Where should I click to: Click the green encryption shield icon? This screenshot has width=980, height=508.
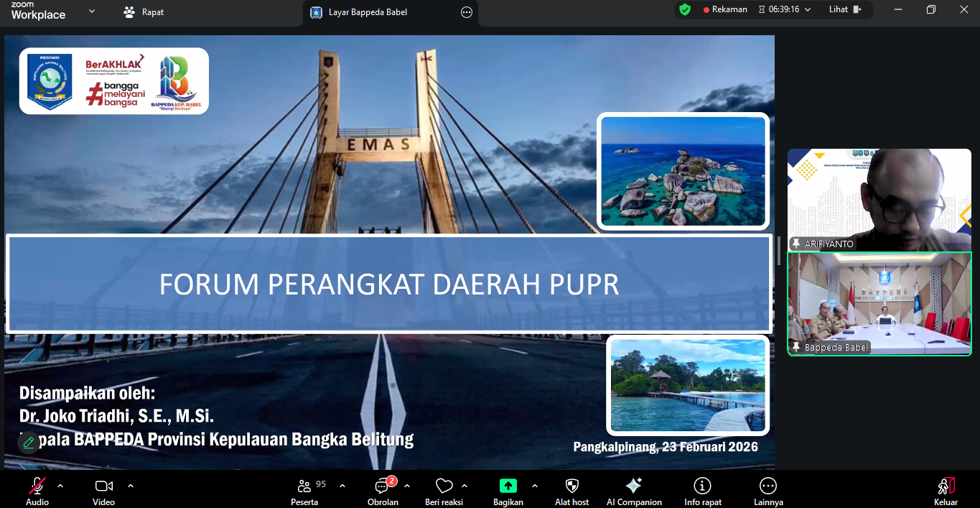[x=685, y=10]
